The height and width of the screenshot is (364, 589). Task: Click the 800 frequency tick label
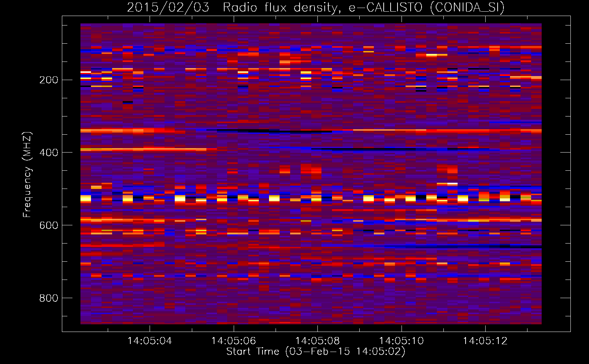click(x=49, y=298)
